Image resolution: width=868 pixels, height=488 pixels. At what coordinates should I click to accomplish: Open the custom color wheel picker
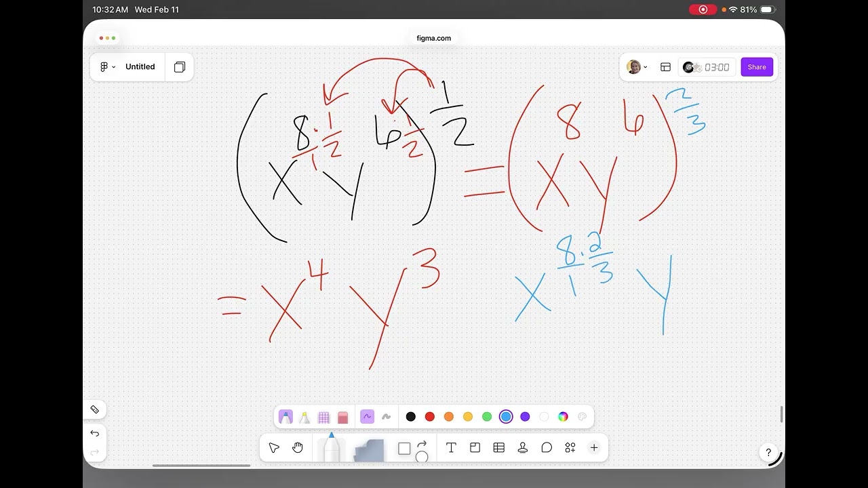click(563, 417)
